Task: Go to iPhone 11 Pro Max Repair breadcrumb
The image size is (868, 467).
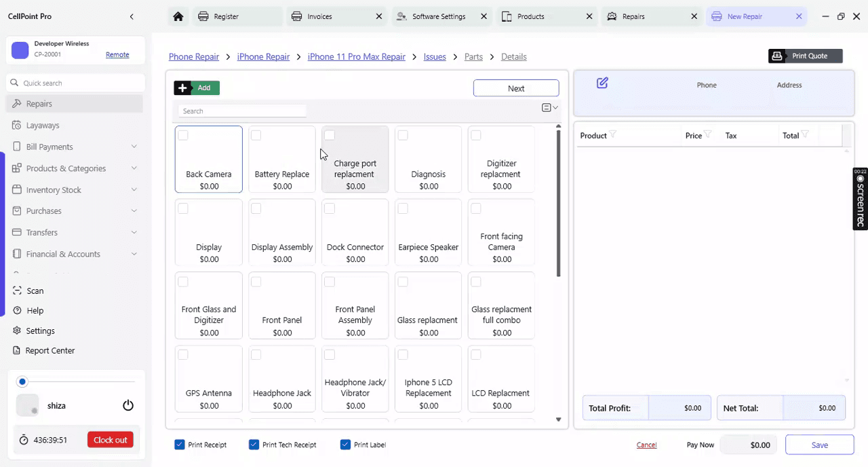Action: click(357, 56)
